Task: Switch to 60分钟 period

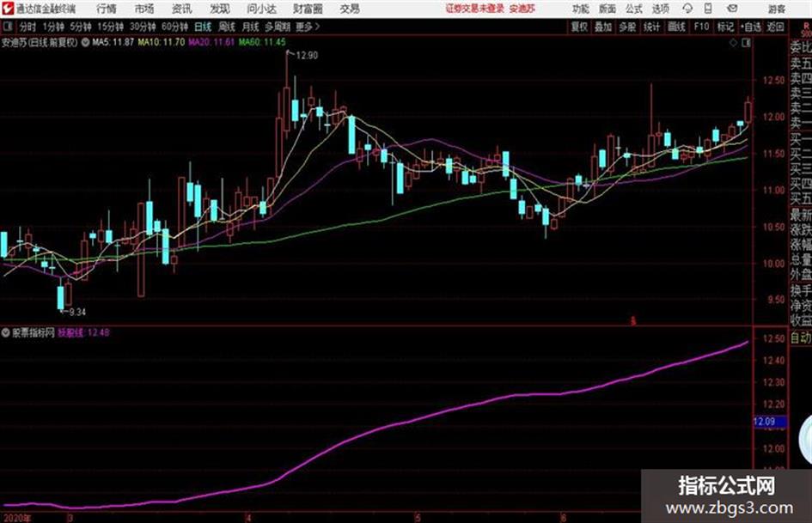Action: pyautogui.click(x=175, y=27)
